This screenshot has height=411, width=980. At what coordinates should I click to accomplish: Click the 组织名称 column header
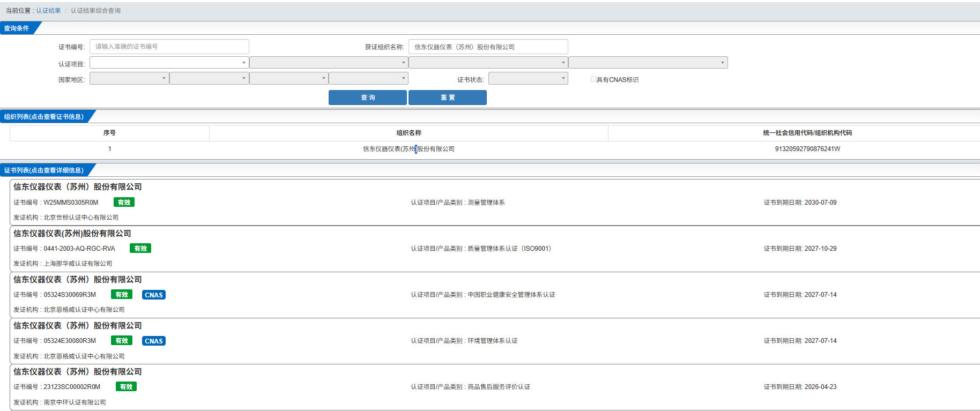click(409, 133)
